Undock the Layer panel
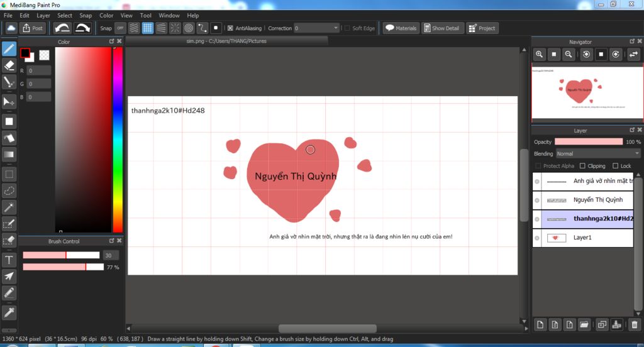The image size is (644, 347). [x=632, y=129]
